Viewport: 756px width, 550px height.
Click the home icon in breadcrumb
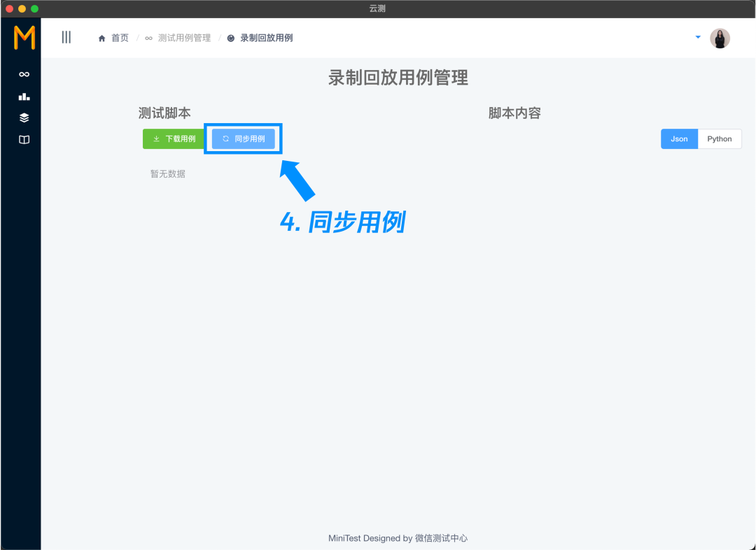tap(101, 38)
